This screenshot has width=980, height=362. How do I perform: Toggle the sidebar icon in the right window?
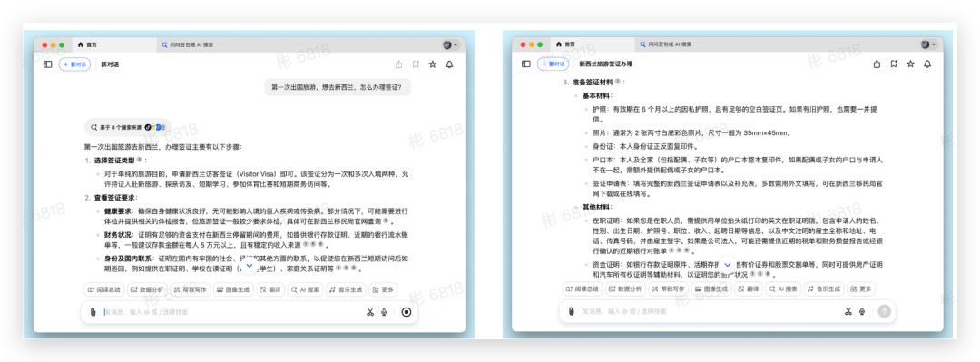coord(526,64)
